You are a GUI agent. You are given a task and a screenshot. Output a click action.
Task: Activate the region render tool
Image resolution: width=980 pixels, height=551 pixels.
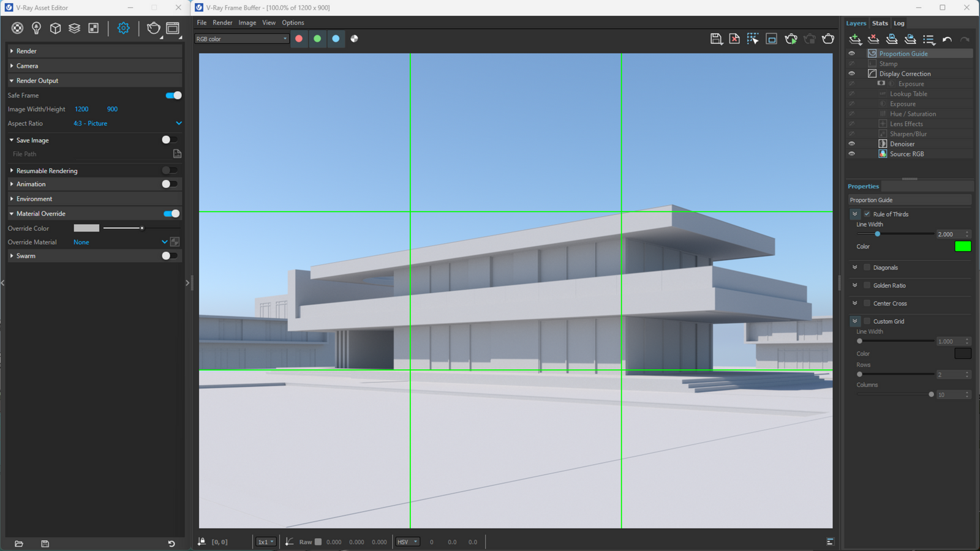tap(753, 39)
